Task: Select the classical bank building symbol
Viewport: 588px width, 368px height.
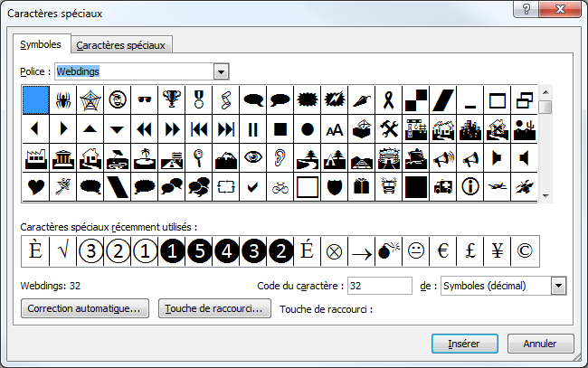Action: tap(63, 157)
